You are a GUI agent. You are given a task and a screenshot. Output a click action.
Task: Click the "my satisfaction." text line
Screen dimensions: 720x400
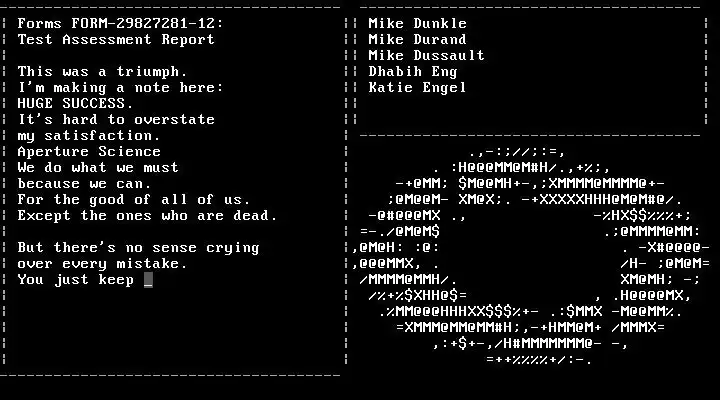coord(89,136)
